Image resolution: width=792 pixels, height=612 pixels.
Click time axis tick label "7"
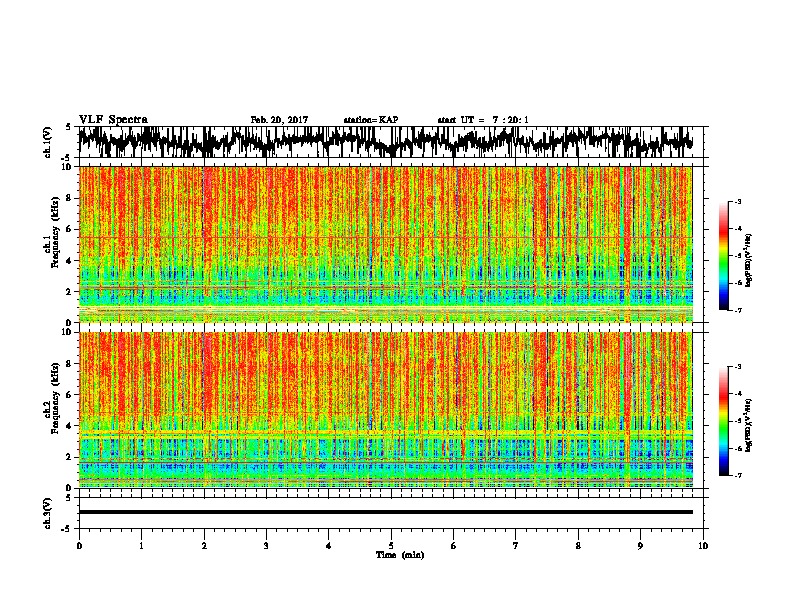pyautogui.click(x=516, y=545)
